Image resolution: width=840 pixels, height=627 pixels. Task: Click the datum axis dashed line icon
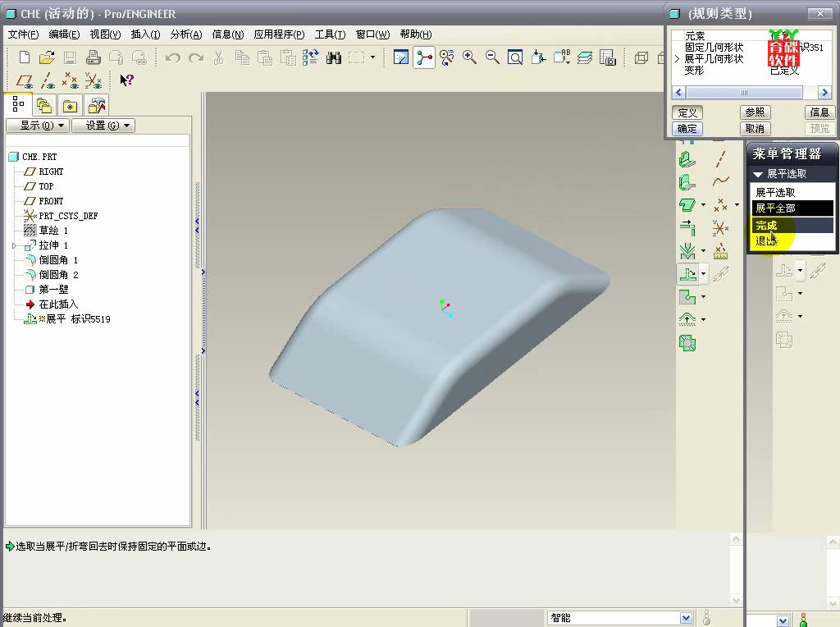tap(720, 159)
